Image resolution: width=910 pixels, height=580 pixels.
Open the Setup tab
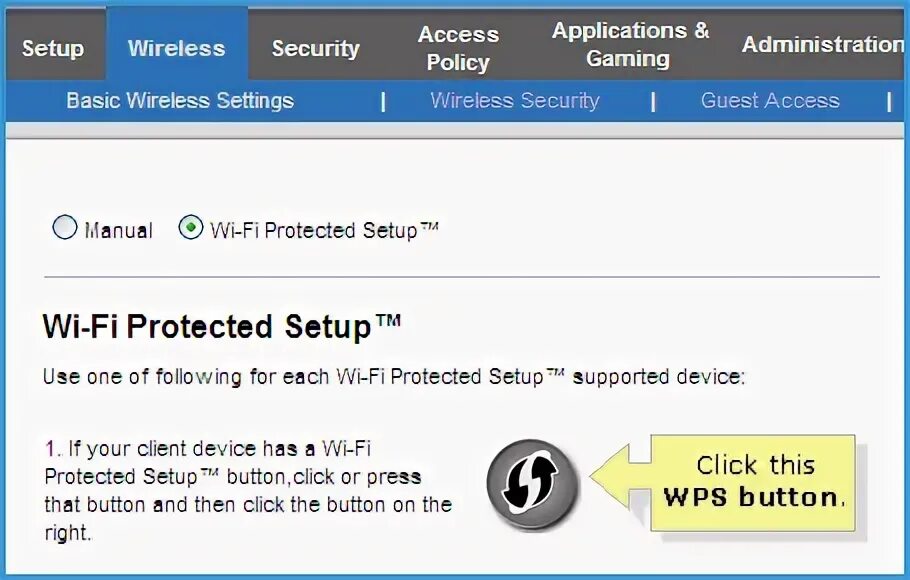tap(53, 48)
